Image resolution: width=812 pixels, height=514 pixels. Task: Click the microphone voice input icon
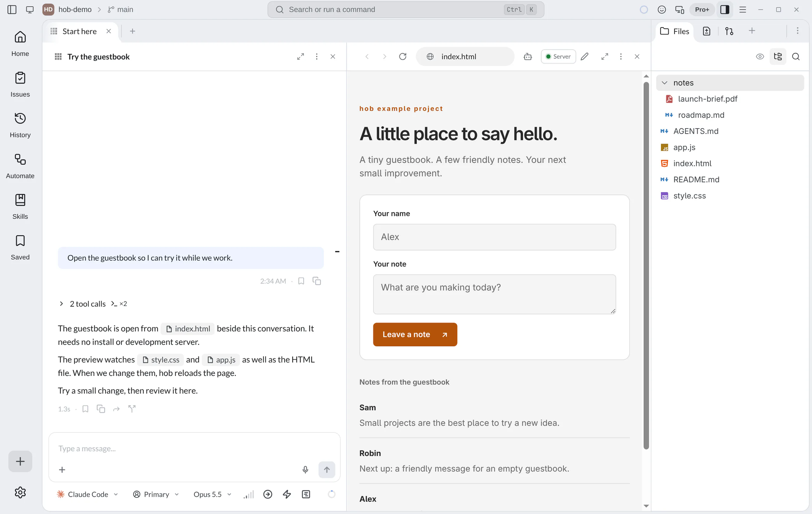pyautogui.click(x=305, y=470)
